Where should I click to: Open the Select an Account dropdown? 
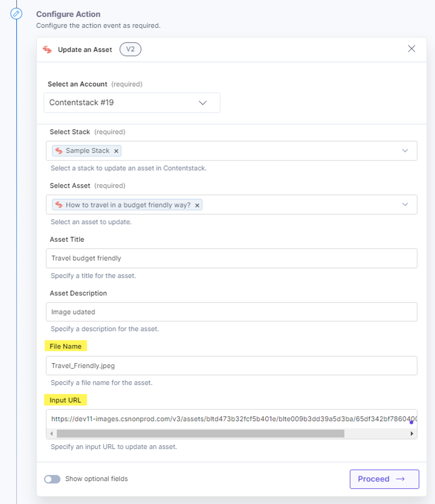[132, 103]
